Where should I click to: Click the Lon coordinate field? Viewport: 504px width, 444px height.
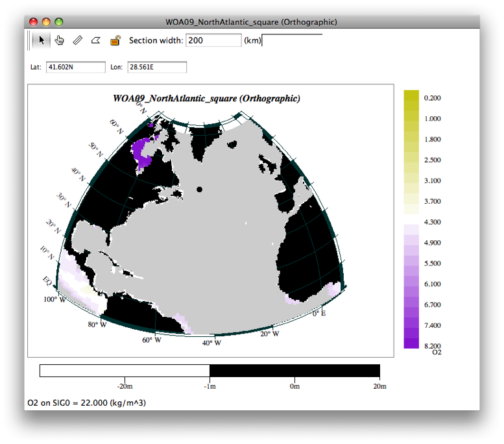click(157, 67)
